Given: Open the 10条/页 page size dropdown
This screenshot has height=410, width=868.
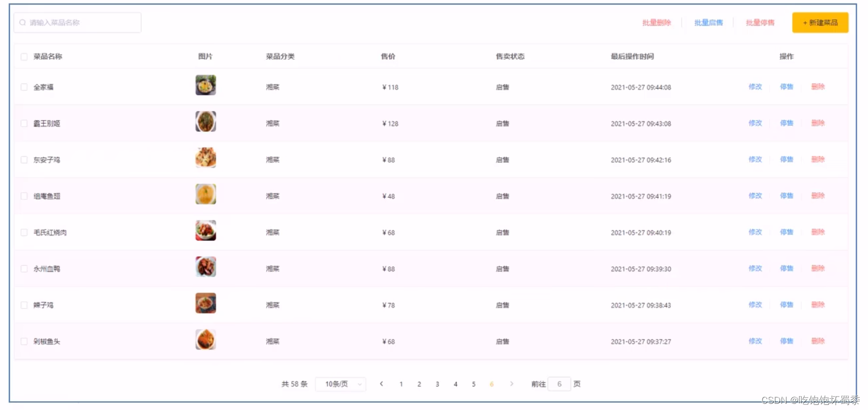Looking at the screenshot, I should 340,384.
